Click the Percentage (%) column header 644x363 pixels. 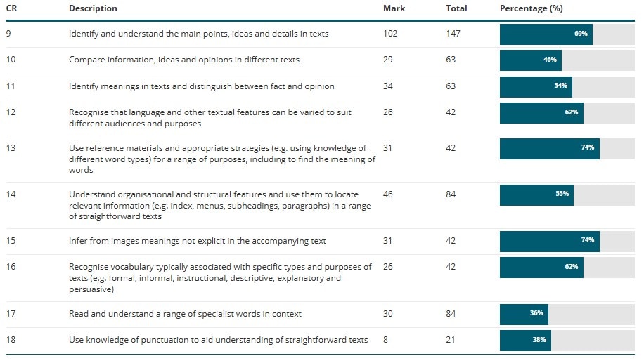pyautogui.click(x=531, y=8)
